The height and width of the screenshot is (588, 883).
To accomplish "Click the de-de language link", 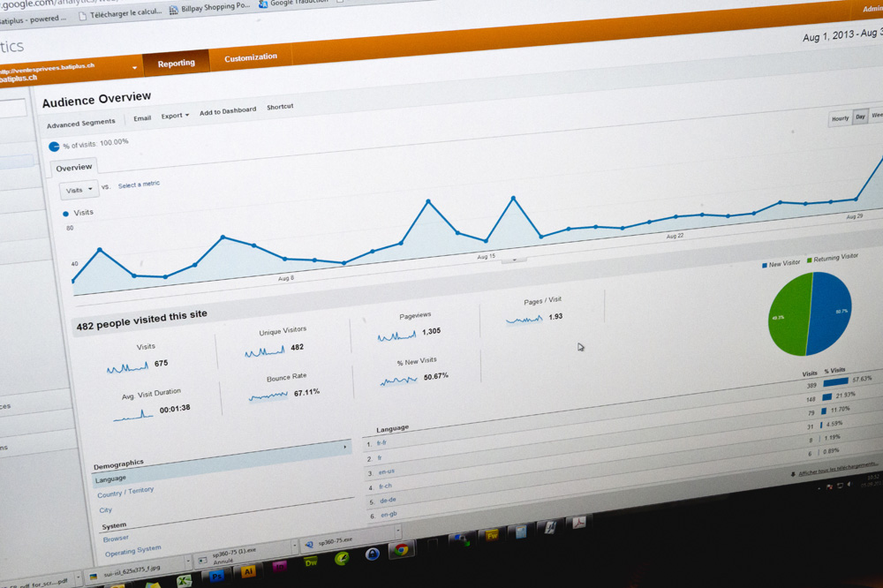I will [388, 500].
